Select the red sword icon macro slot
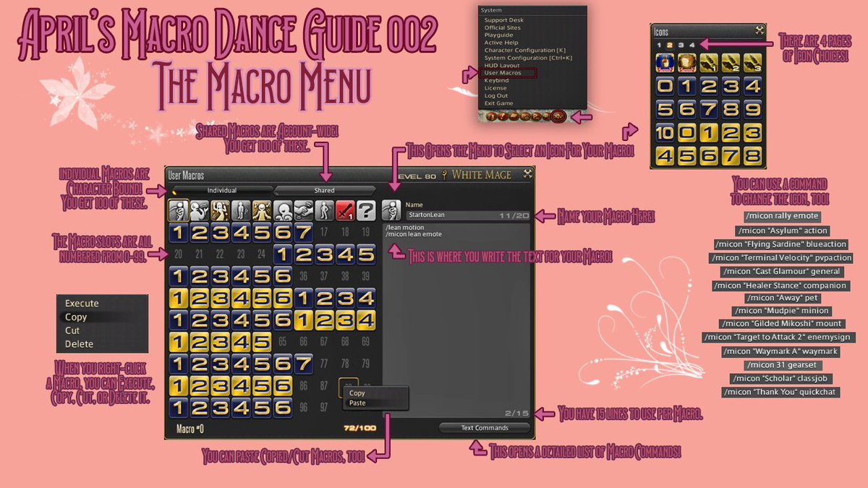Image resolution: width=868 pixels, height=488 pixels. click(344, 210)
